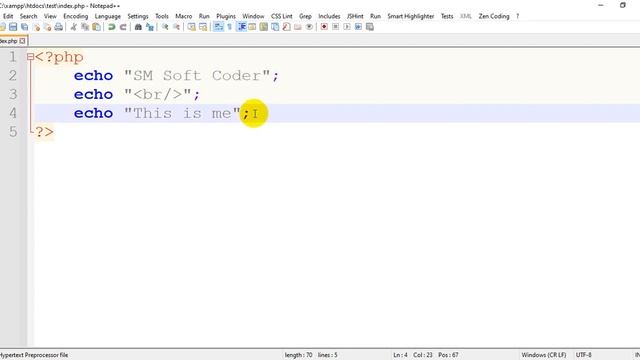Open the Settings menu

click(138, 16)
